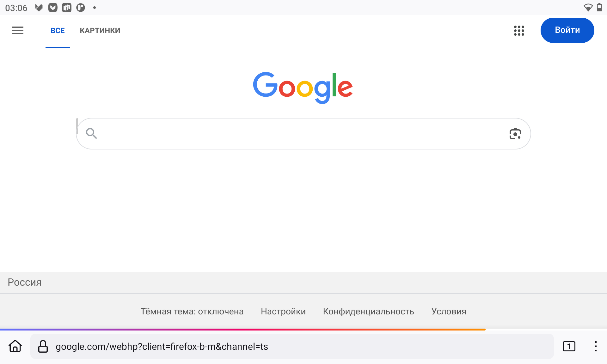Image resolution: width=607 pixels, height=364 pixels.
Task: Select the ВСЕ tab
Action: pos(58,31)
